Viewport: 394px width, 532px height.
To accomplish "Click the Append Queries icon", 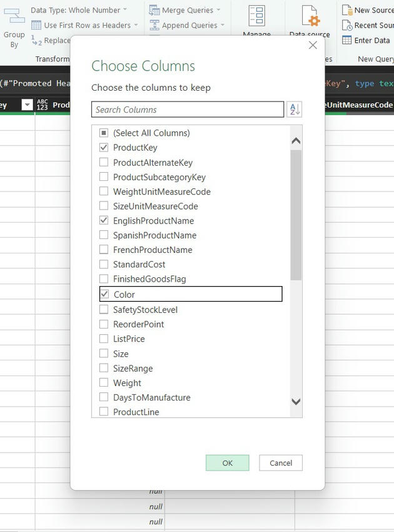I will click(x=154, y=25).
